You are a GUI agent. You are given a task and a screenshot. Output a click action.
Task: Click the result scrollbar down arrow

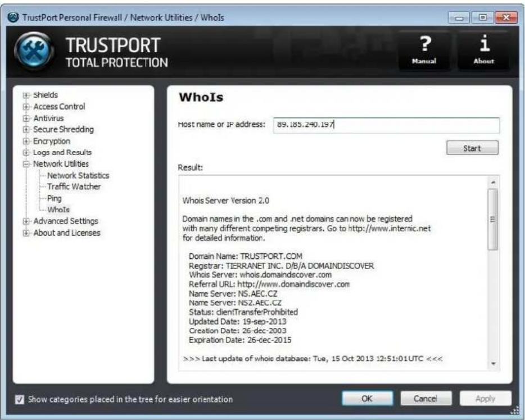(x=493, y=363)
